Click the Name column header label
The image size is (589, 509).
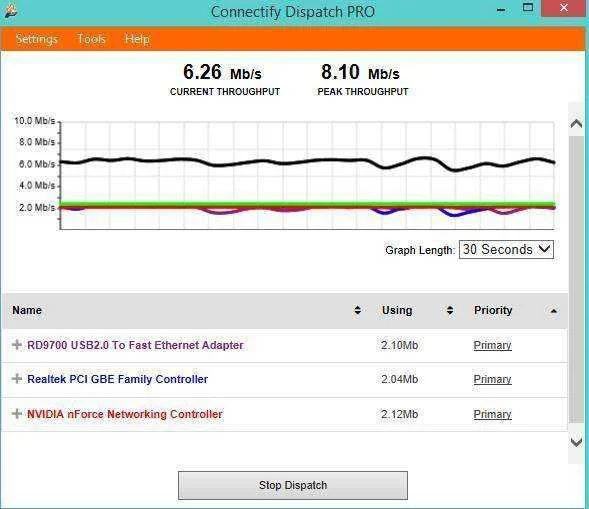tap(27, 310)
